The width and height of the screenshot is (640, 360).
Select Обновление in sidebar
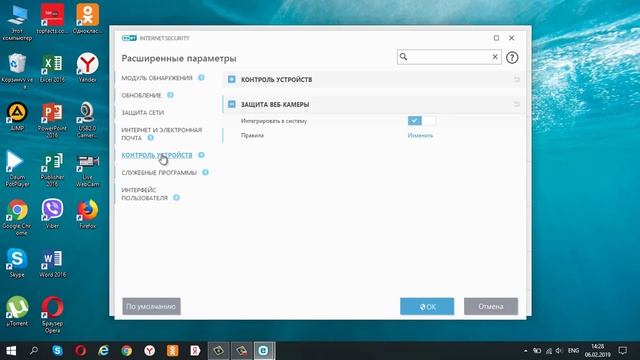click(x=141, y=95)
